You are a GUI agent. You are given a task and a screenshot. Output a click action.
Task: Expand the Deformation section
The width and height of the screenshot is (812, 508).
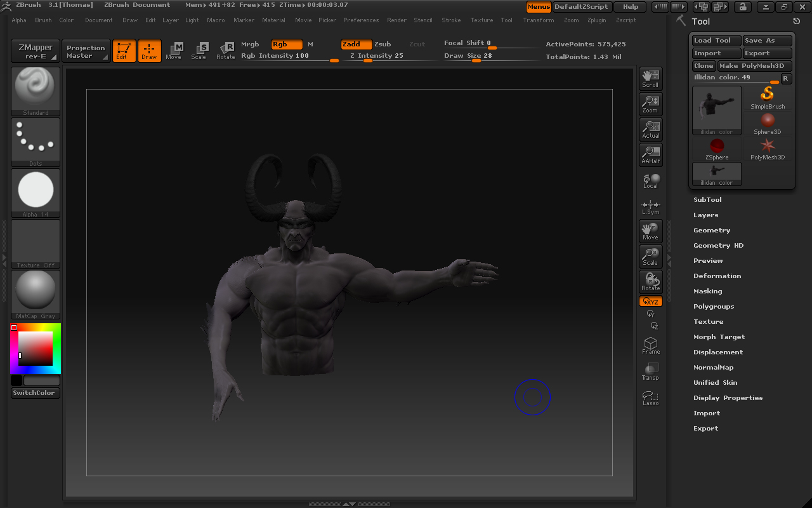click(x=717, y=276)
